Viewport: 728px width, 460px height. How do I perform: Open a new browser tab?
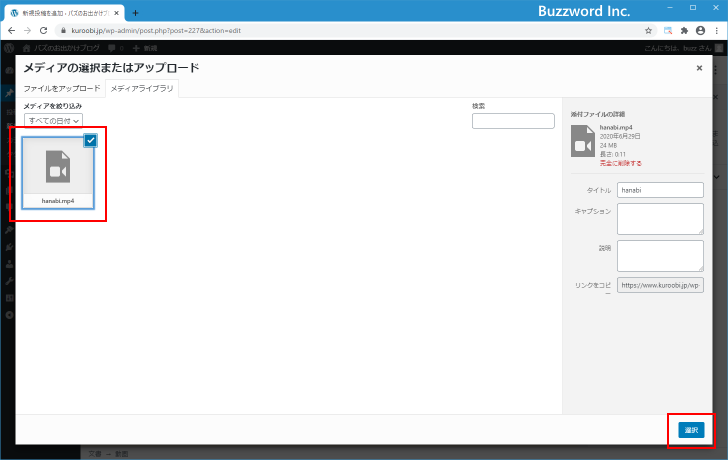135,12
